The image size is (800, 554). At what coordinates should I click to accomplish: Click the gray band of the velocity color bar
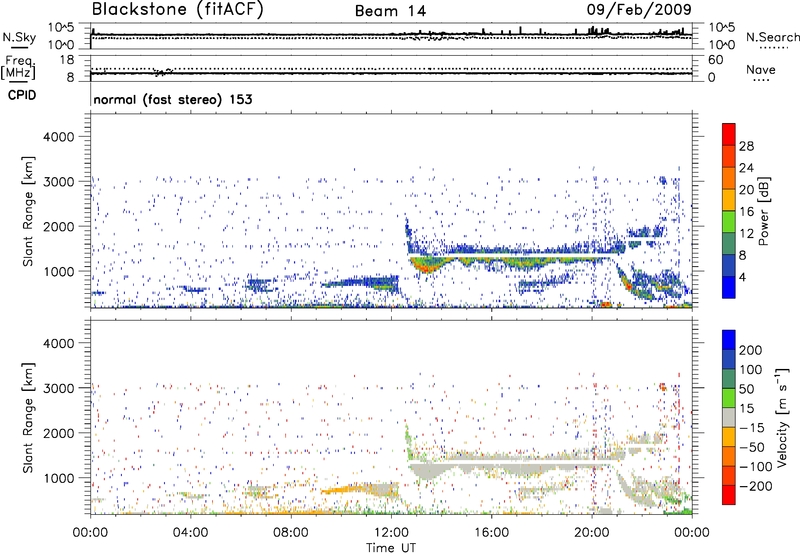pos(729,417)
